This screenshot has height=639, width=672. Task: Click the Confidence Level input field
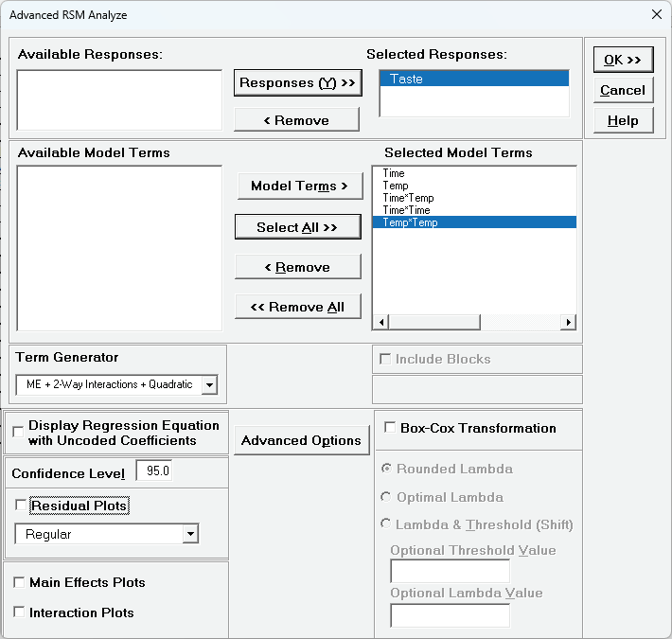pyautogui.click(x=155, y=471)
